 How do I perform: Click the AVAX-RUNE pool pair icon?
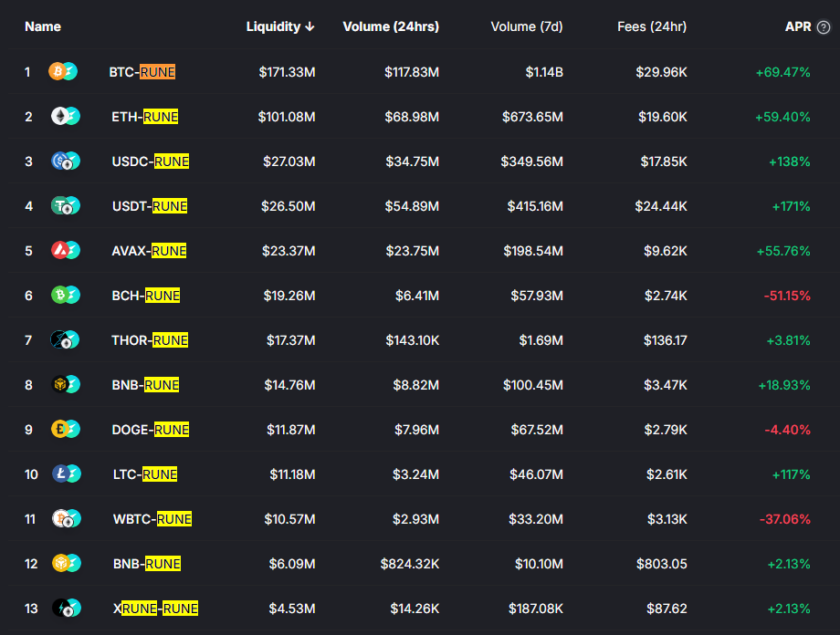pos(66,250)
